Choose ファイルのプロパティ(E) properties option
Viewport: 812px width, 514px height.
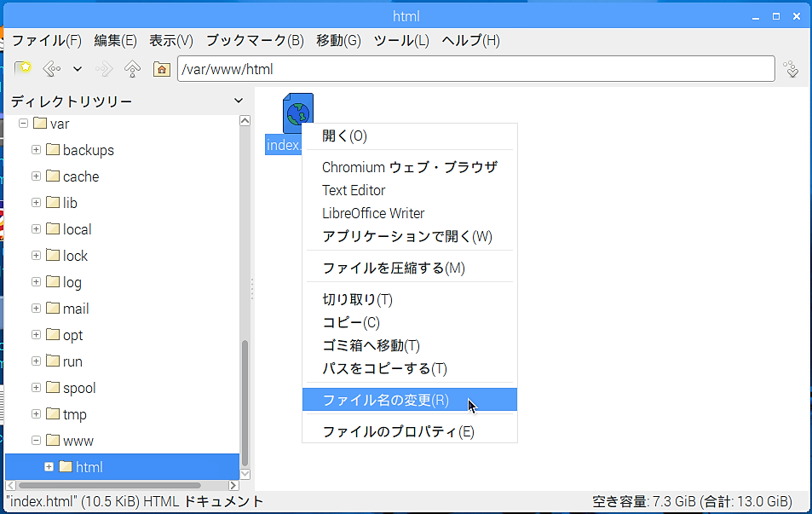pos(410,431)
